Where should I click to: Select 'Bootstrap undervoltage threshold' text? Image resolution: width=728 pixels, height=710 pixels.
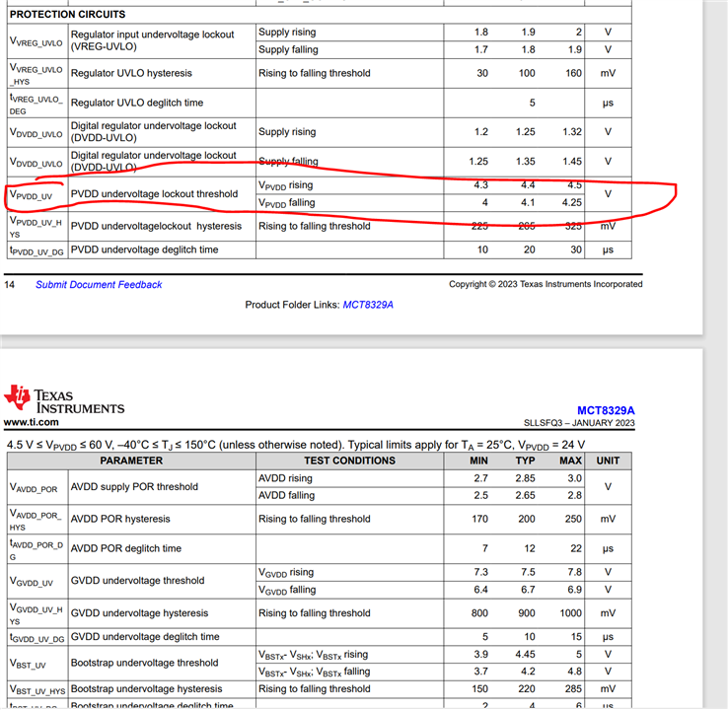[x=144, y=663]
